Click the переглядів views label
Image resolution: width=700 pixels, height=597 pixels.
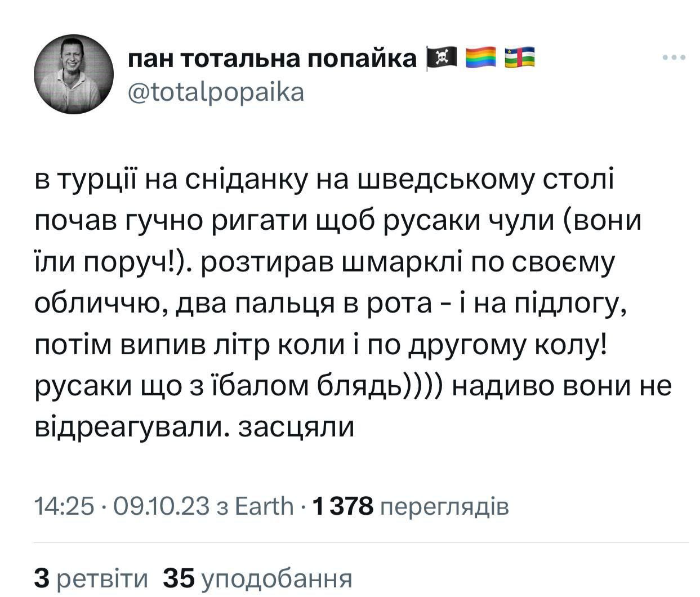pos(444,506)
